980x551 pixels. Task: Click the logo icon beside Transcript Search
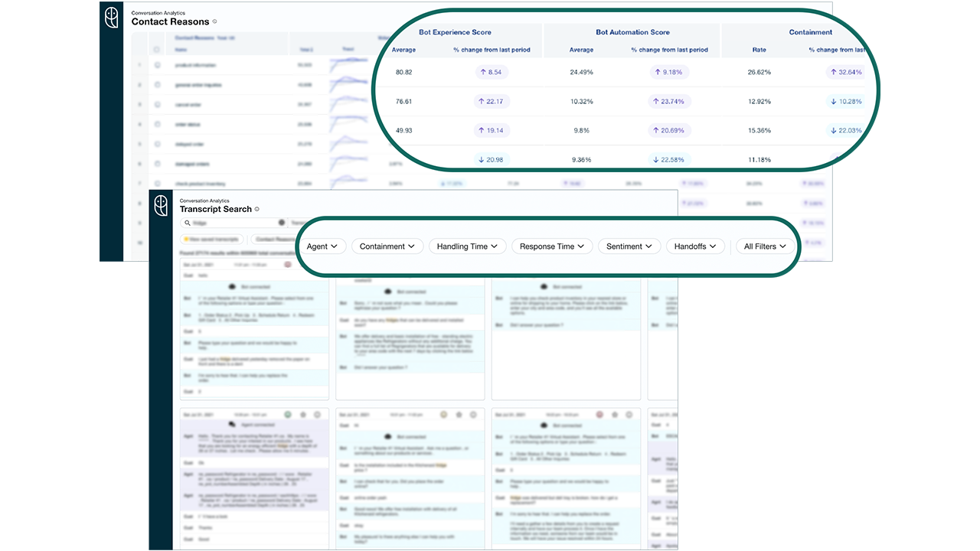161,205
